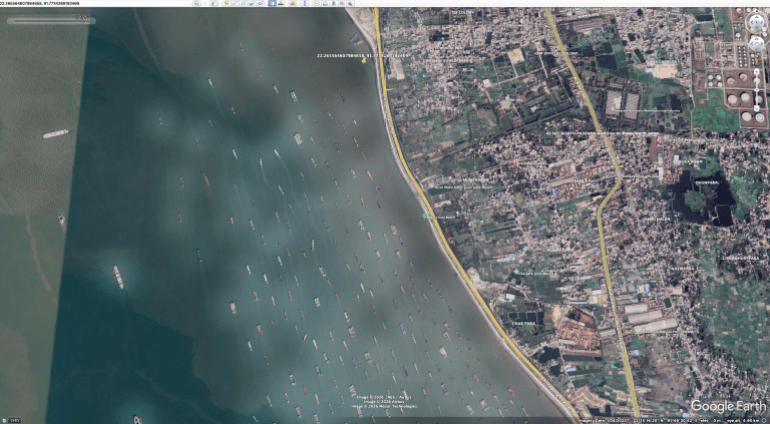Click the move joystick up arrow
The image size is (770, 424).
pos(757,39)
